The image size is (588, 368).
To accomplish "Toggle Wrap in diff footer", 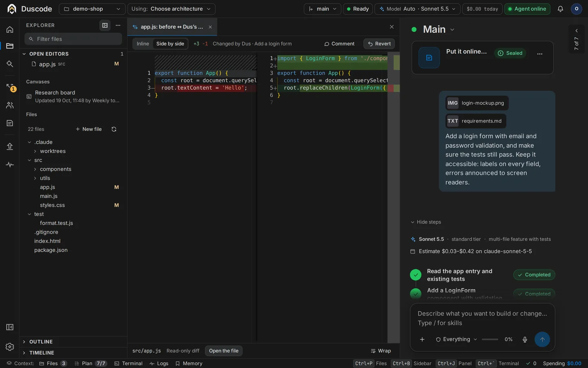I will coord(381,351).
